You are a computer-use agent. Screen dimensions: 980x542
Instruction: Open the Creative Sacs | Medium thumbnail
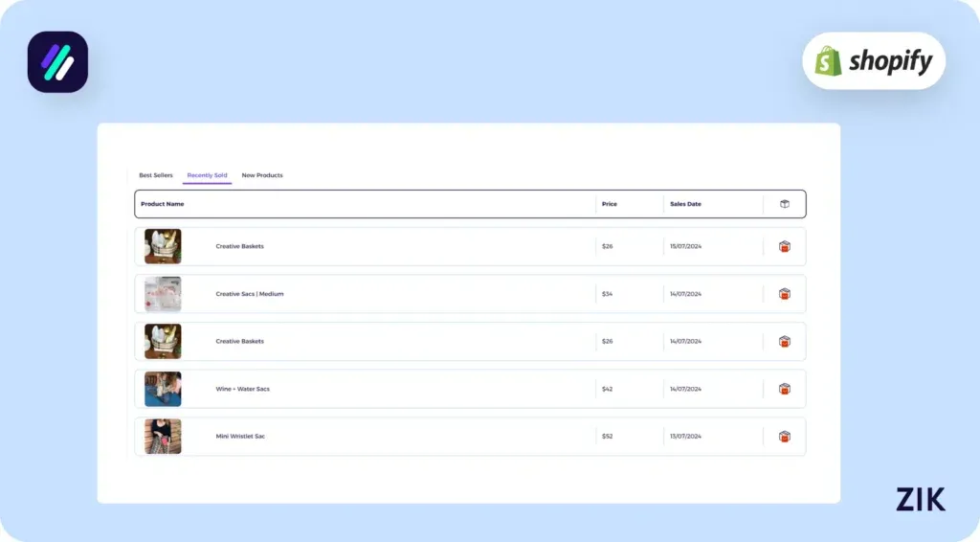pyautogui.click(x=163, y=294)
